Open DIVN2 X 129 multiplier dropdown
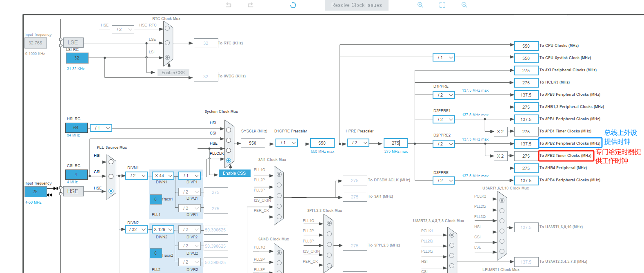This screenshot has height=273, width=644. point(164,229)
